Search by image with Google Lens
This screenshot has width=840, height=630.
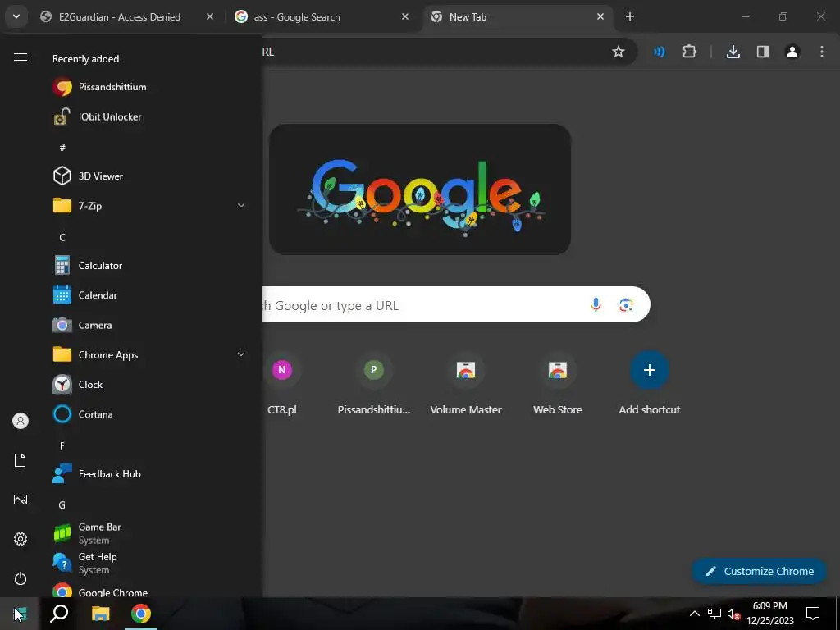[626, 305]
